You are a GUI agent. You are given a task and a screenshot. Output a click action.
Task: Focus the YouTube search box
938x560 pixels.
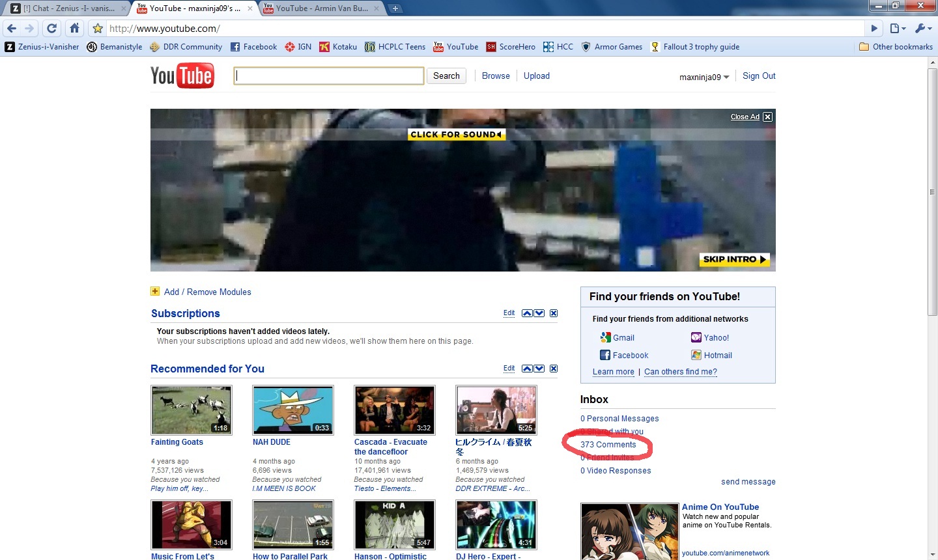[329, 76]
